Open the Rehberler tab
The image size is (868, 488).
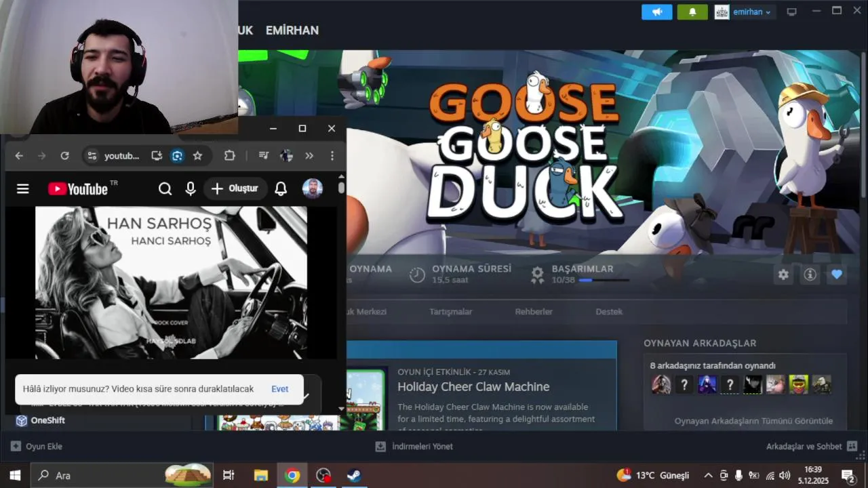click(x=534, y=312)
